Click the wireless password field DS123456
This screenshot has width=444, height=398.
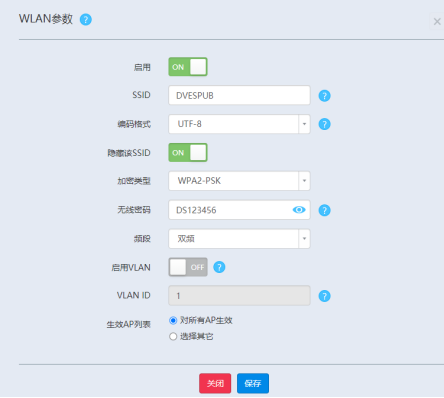(x=239, y=210)
